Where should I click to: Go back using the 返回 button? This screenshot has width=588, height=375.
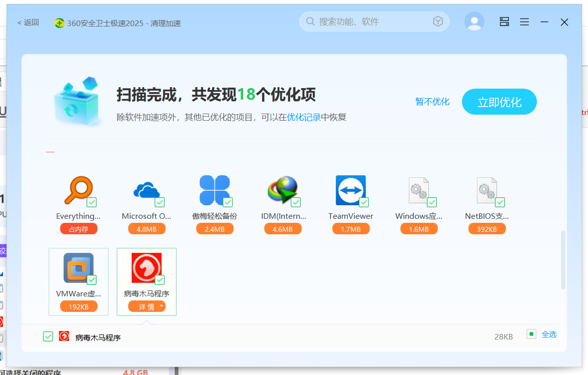click(x=28, y=23)
